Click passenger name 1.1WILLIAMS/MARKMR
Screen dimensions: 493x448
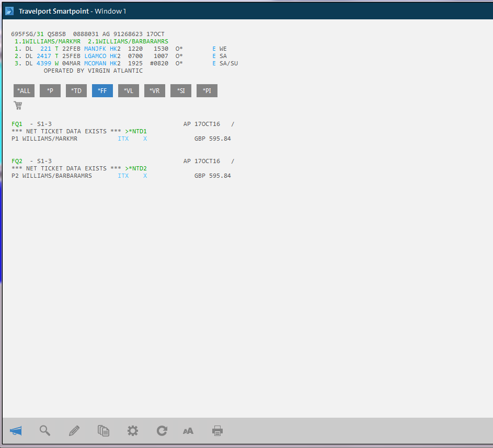point(48,41)
